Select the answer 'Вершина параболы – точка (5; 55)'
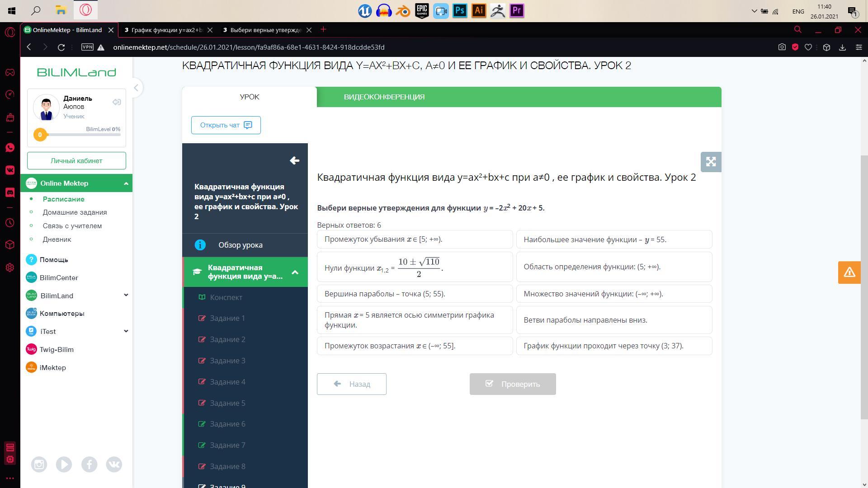This screenshot has height=488, width=868. tap(415, 294)
